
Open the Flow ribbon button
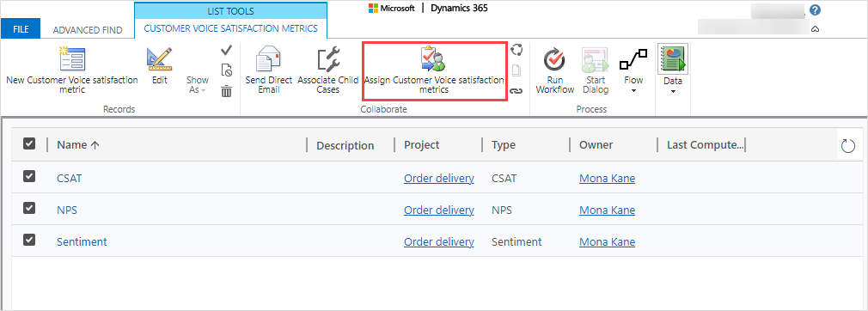click(x=633, y=70)
